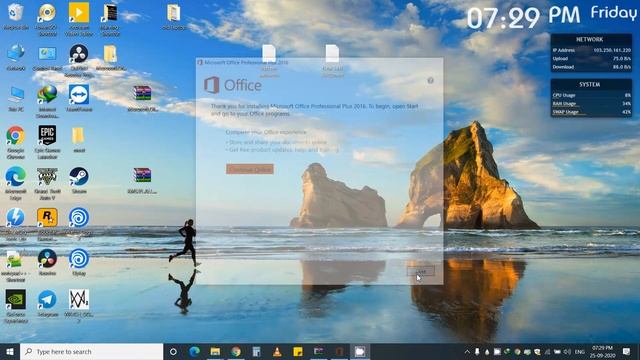Open VLC media player from the taskbar
Screen dimensions: 640x360
[x=277, y=351]
